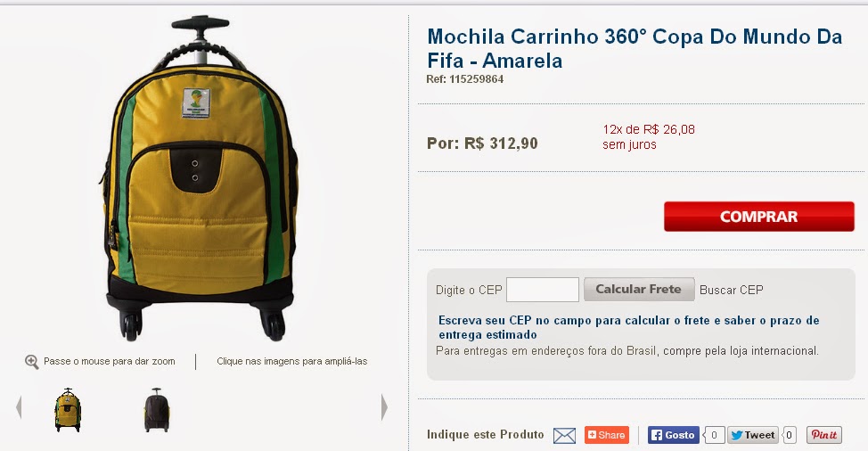Open the Buscar CEP link
Viewport: 868px width, 451px height.
tap(732, 290)
